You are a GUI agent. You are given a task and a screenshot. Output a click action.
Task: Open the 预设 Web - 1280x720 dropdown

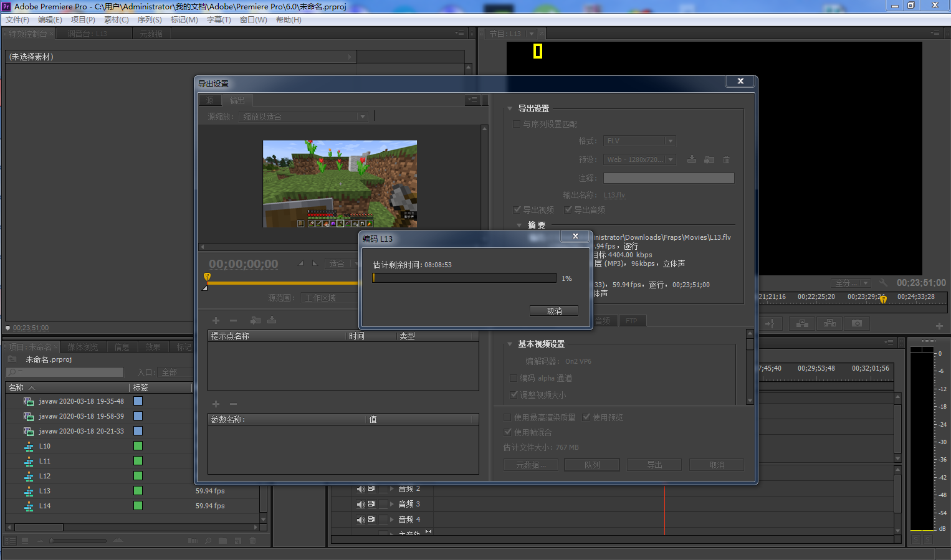pyautogui.click(x=639, y=160)
